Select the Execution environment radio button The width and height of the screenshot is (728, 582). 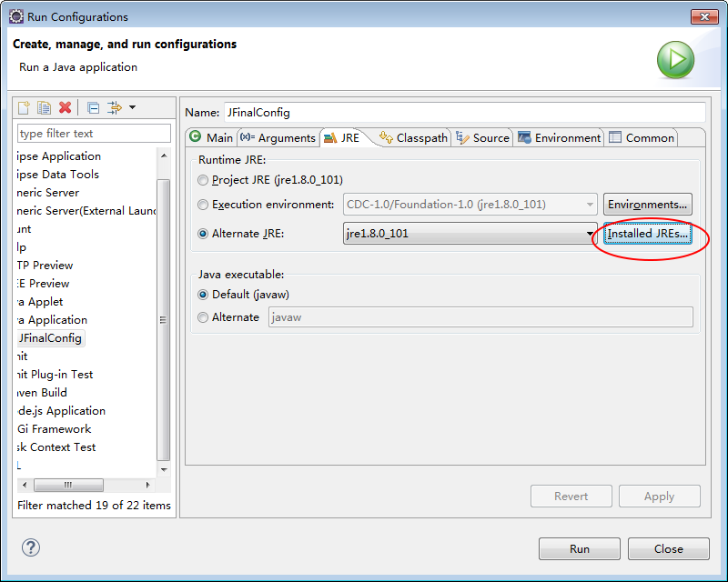click(x=203, y=205)
